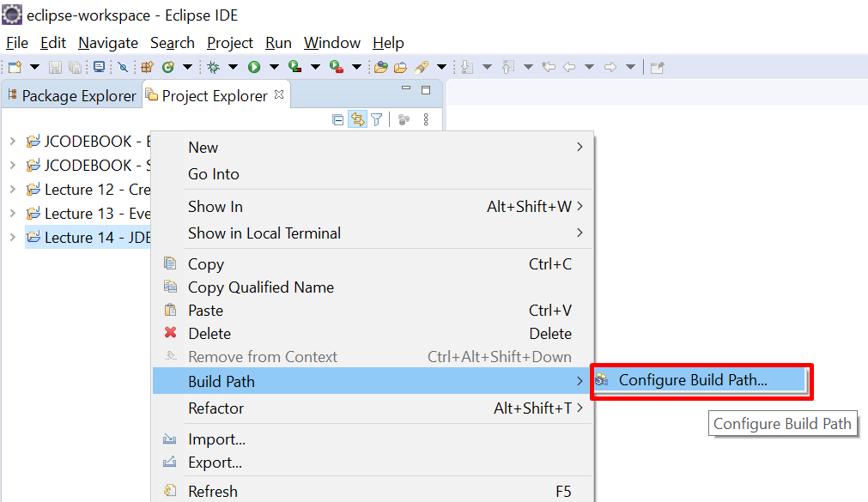Click the Previous Annotation icon
The height and width of the screenshot is (502, 868).
click(507, 68)
